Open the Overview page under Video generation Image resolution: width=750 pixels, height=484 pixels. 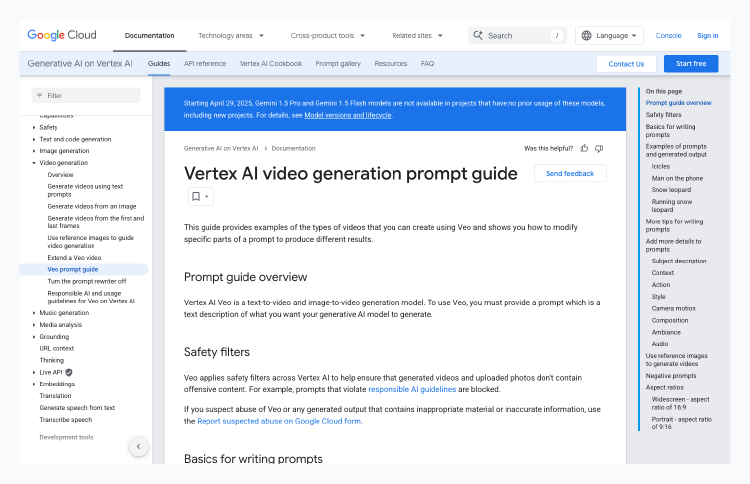point(60,175)
